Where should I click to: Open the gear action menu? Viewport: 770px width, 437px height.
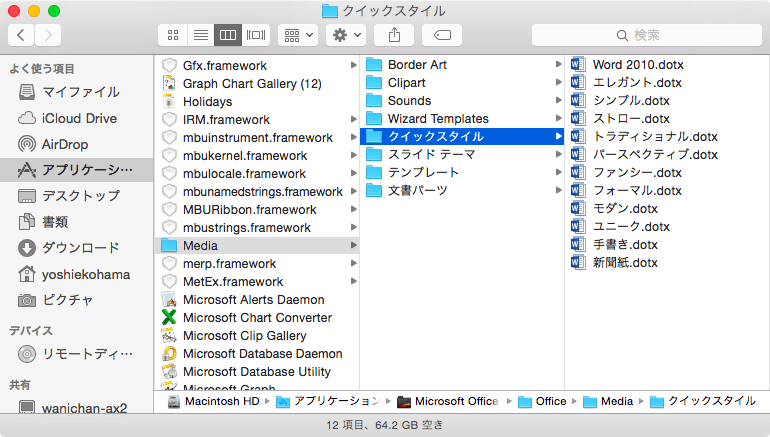tap(346, 35)
